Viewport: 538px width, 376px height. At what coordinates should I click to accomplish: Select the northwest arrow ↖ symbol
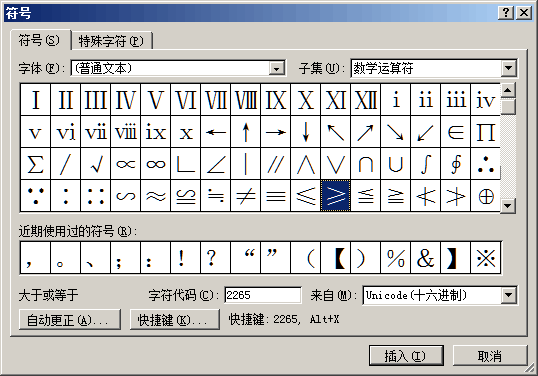(x=336, y=132)
